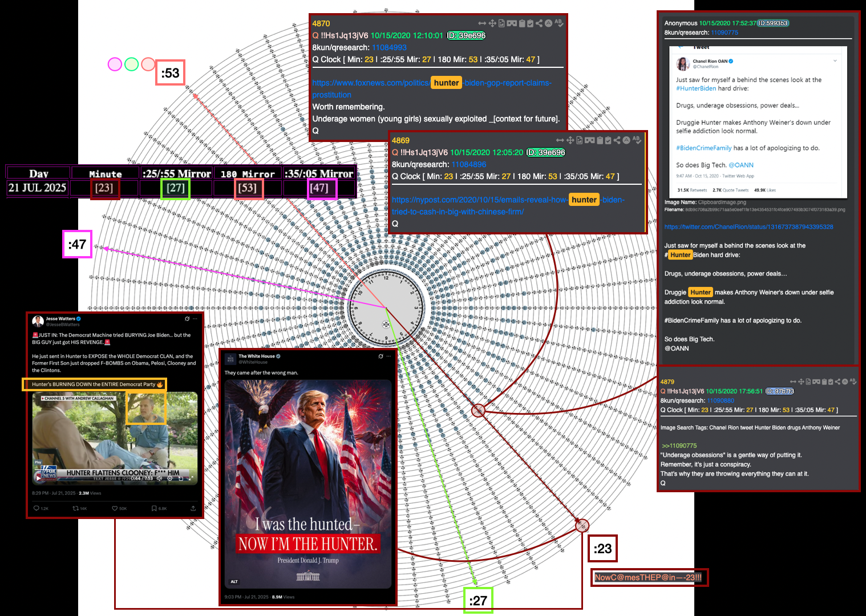Screen dimensions: 866x616
Task: Click ID: 39e696 badge in post 4869
Action: click(546, 152)
